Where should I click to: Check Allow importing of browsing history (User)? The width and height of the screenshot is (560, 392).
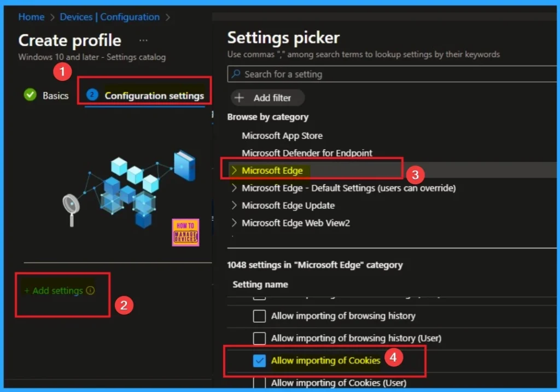tap(259, 338)
